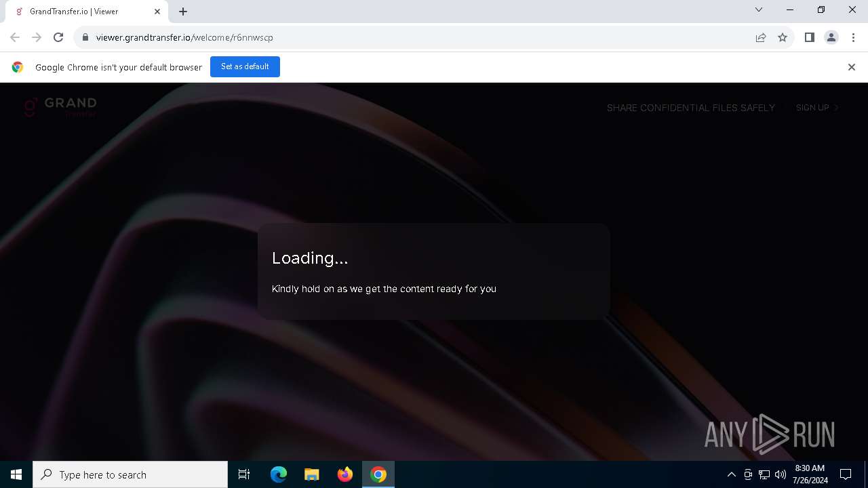Open the clock showing 8:30 AM

pos(810,474)
